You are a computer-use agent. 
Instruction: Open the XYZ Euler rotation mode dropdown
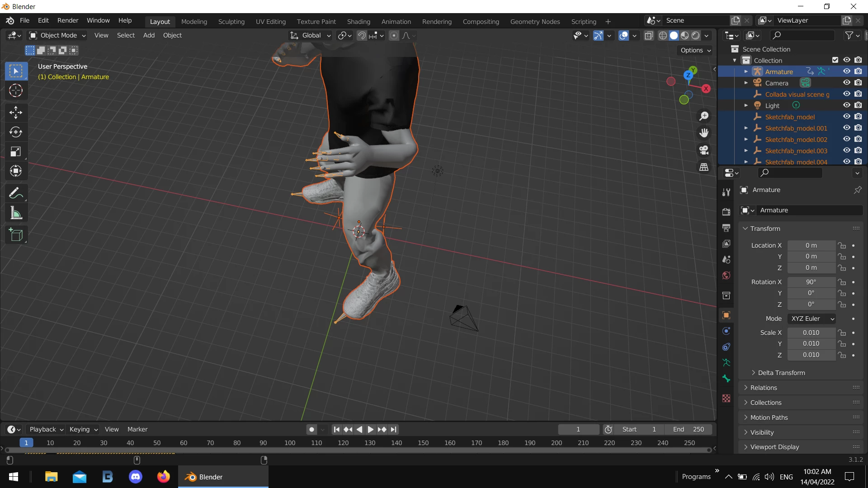(811, 319)
